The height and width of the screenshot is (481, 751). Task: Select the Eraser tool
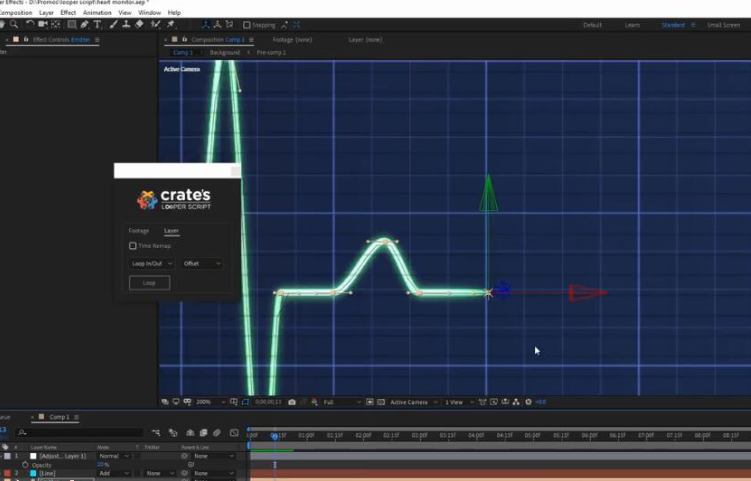coord(139,25)
